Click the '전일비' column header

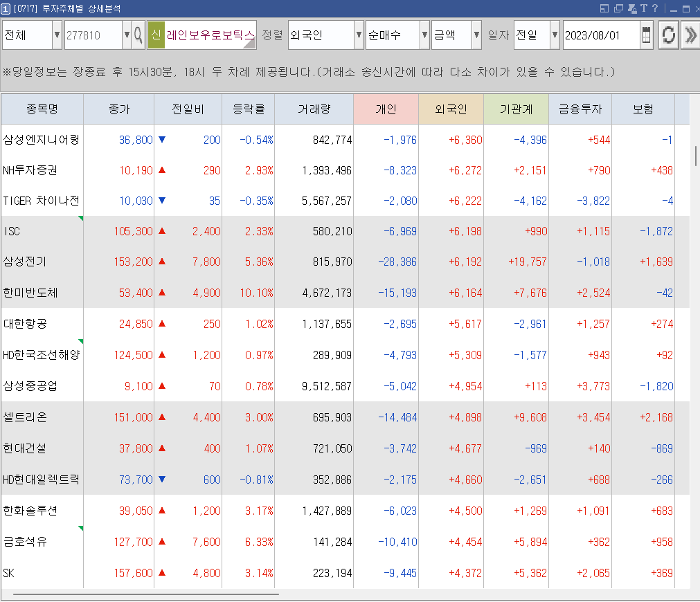point(188,109)
